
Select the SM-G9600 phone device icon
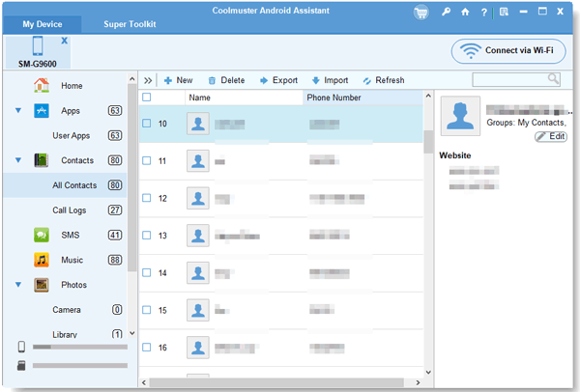[38, 46]
